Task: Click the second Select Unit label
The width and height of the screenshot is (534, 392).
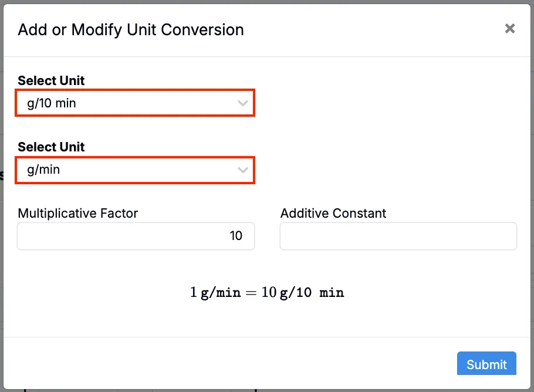Action: pyautogui.click(x=51, y=147)
